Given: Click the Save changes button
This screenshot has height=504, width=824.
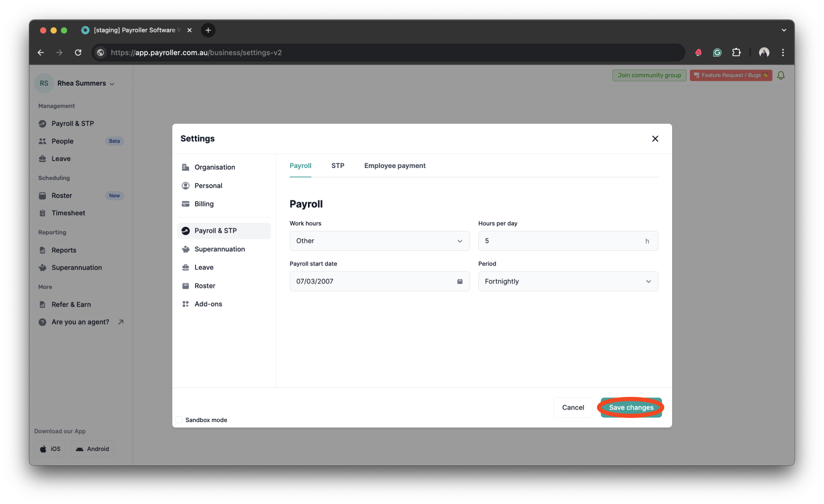Looking at the screenshot, I should tap(631, 407).
